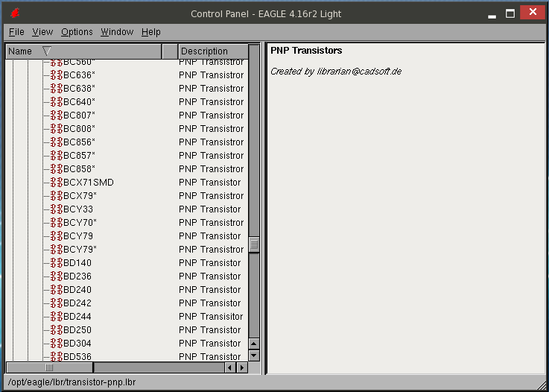Viewport: 549px width, 392px height.
Task: Close the EAGLE Control Panel window
Action: tap(533, 12)
